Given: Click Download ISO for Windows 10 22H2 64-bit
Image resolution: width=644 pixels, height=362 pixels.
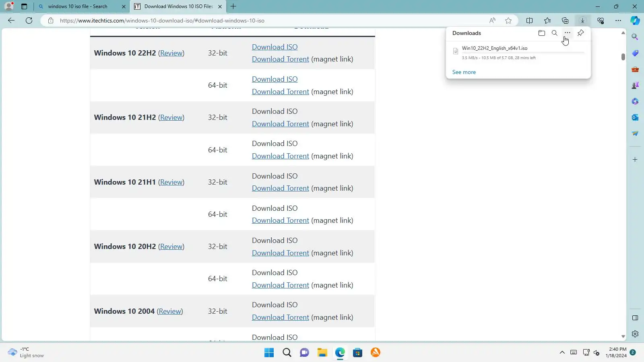Looking at the screenshot, I should pyautogui.click(x=275, y=79).
